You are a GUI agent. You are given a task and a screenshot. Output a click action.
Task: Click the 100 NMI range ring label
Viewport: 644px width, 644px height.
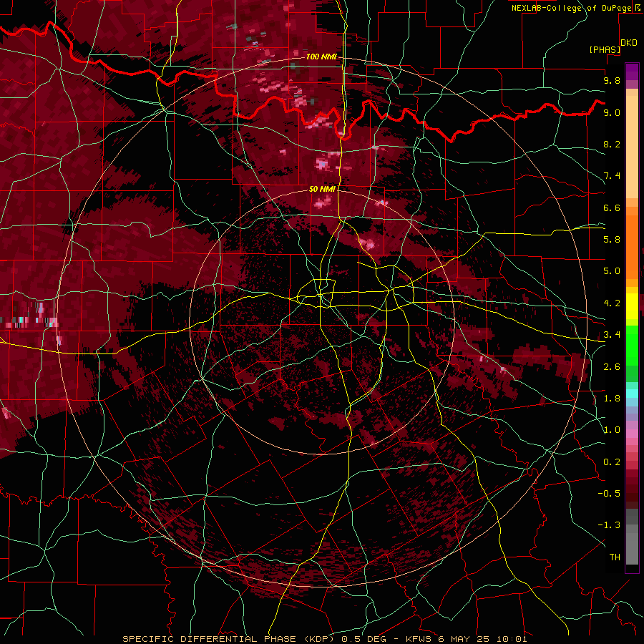[x=321, y=57]
